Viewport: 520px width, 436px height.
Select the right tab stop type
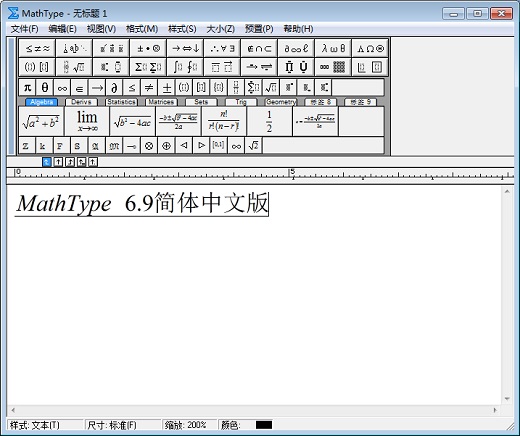pyautogui.click(x=70, y=162)
